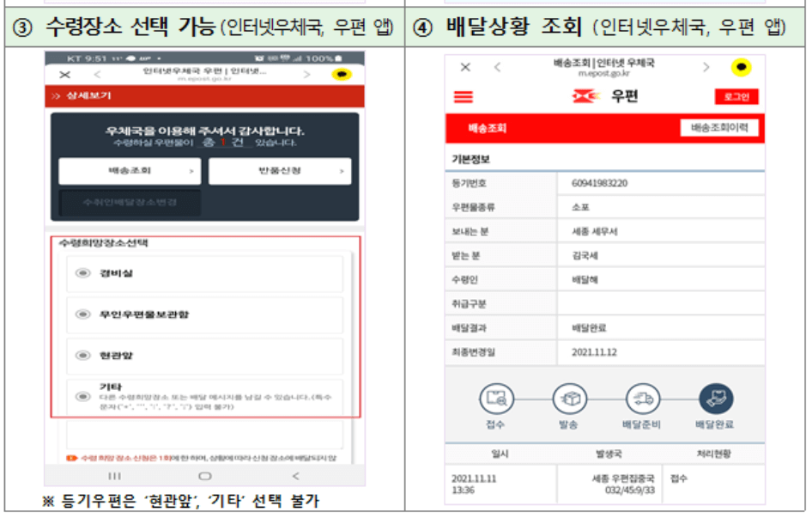
Task: Tap back arrow in 수령장소 선택 phone browser
Action: pos(97,75)
